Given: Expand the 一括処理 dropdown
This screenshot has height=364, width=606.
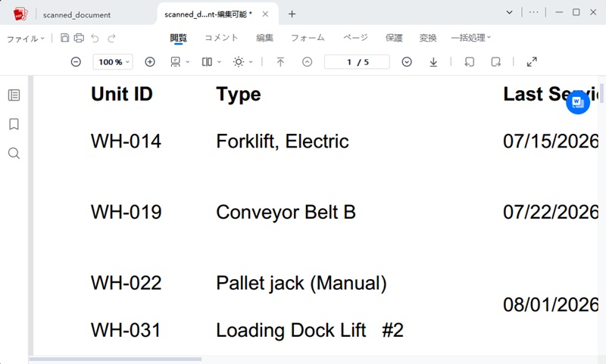Looking at the screenshot, I should pyautogui.click(x=470, y=38).
